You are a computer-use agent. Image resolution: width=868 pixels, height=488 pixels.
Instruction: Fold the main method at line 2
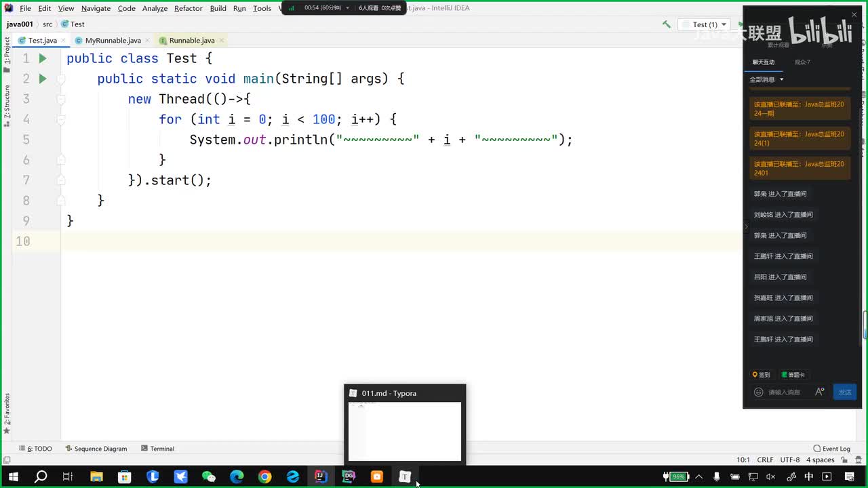pyautogui.click(x=60, y=79)
